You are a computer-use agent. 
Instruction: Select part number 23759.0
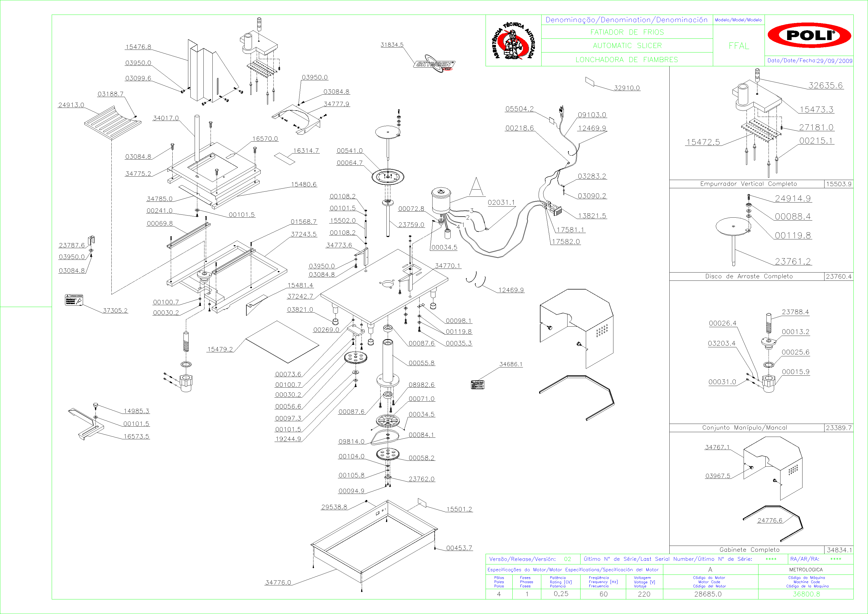point(412,225)
